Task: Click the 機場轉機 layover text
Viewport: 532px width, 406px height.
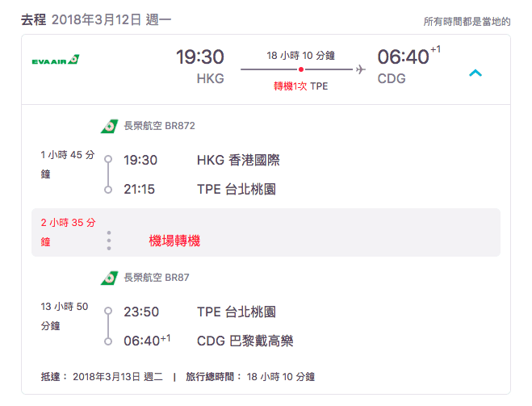Action: tap(174, 241)
